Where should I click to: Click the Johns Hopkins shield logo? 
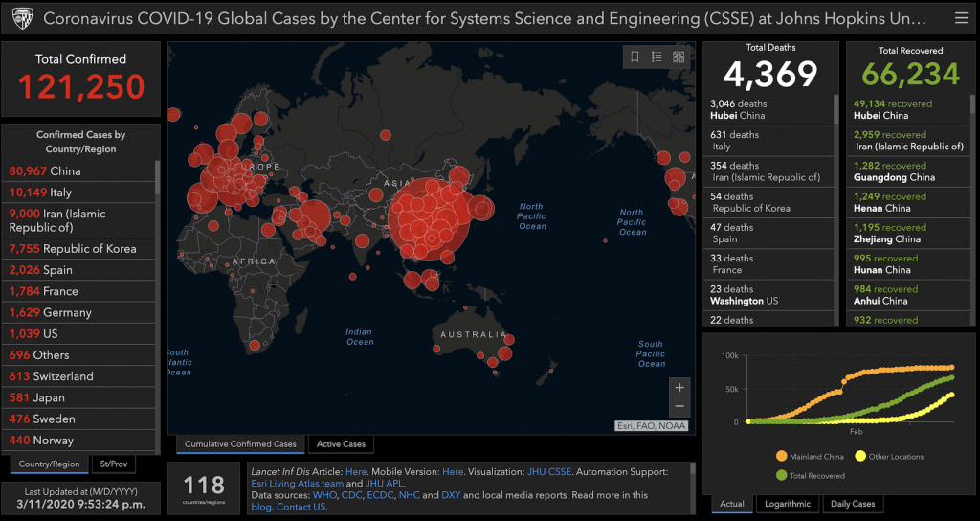23,19
